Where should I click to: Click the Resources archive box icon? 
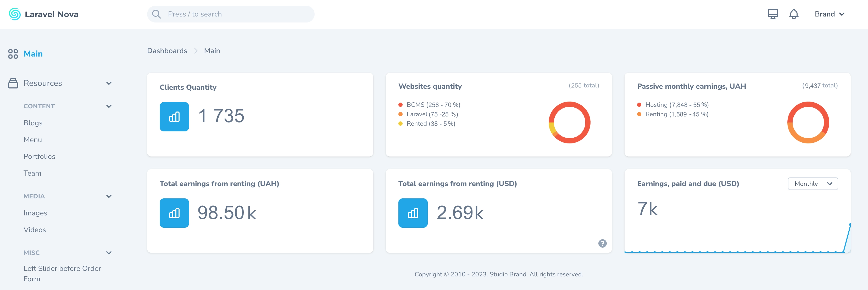coord(13,83)
